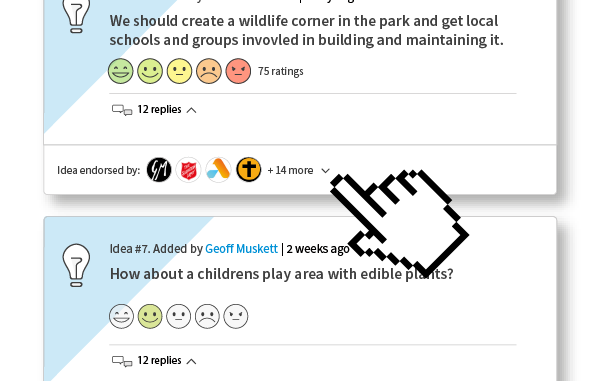Click the idea #7 lightbulb icon
Image resolution: width=597 pixels, height=381 pixels.
coord(76,265)
